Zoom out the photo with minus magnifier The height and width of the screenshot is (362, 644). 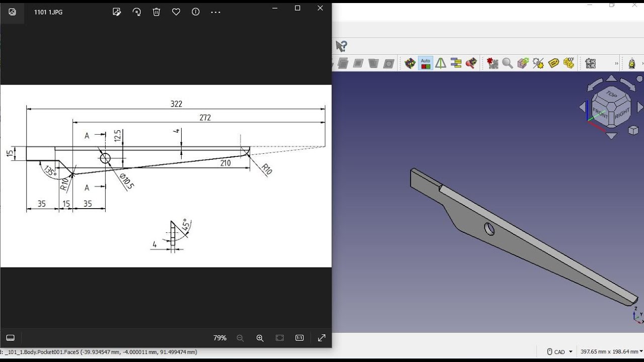pyautogui.click(x=240, y=338)
